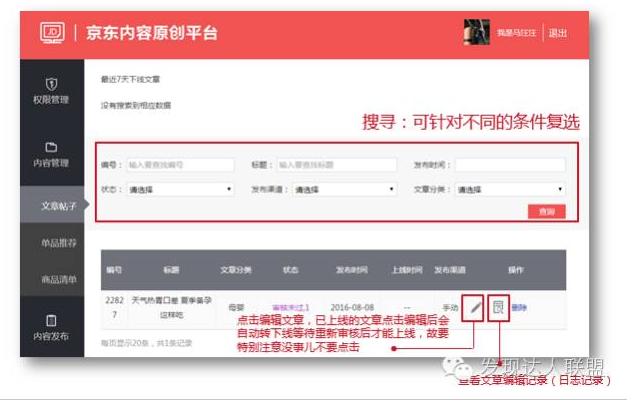Click the 删除 link for article 22827
Image resolution: width=634 pixels, height=401 pixels.
pyautogui.click(x=519, y=308)
